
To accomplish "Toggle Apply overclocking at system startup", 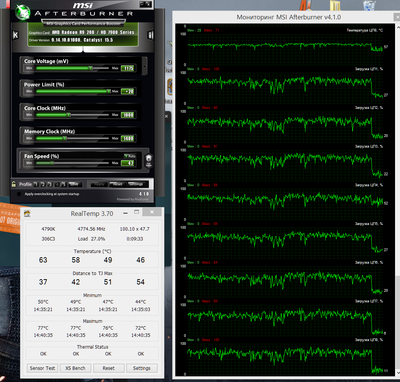I will (19, 194).
